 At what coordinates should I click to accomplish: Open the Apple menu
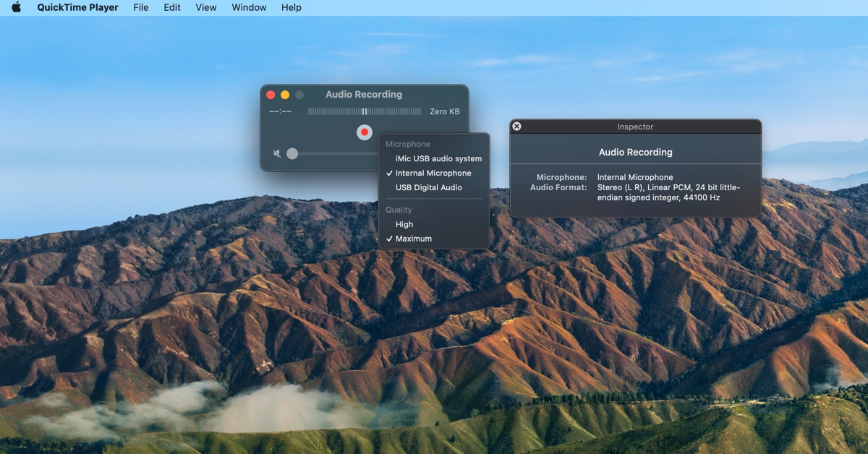tap(17, 7)
